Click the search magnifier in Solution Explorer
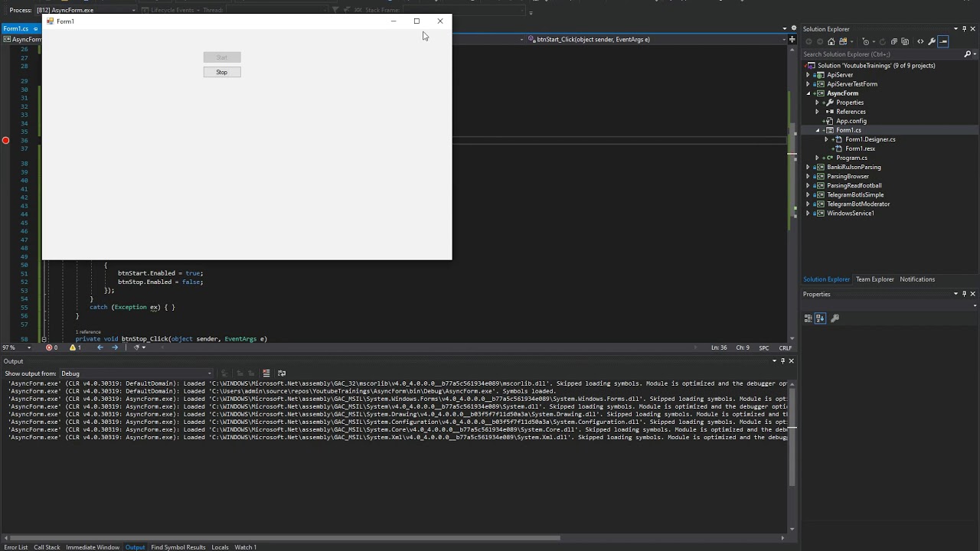Image resolution: width=980 pixels, height=551 pixels. pos(967,54)
